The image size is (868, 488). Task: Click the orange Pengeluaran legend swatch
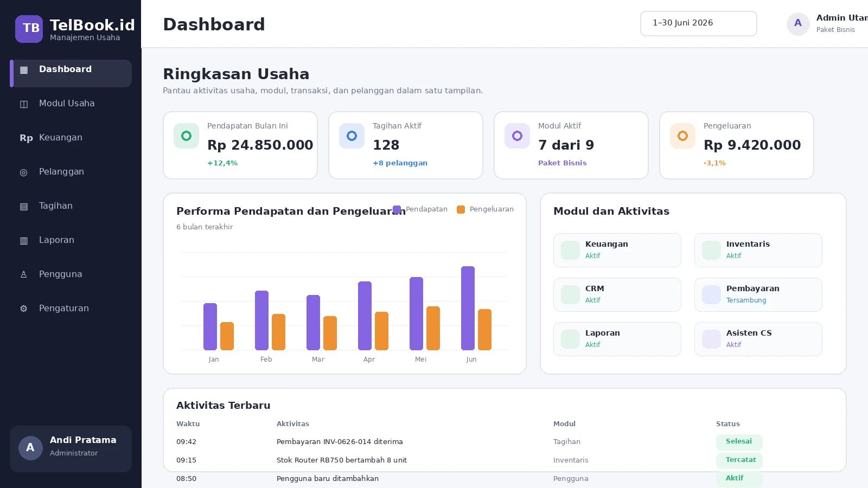click(x=461, y=209)
